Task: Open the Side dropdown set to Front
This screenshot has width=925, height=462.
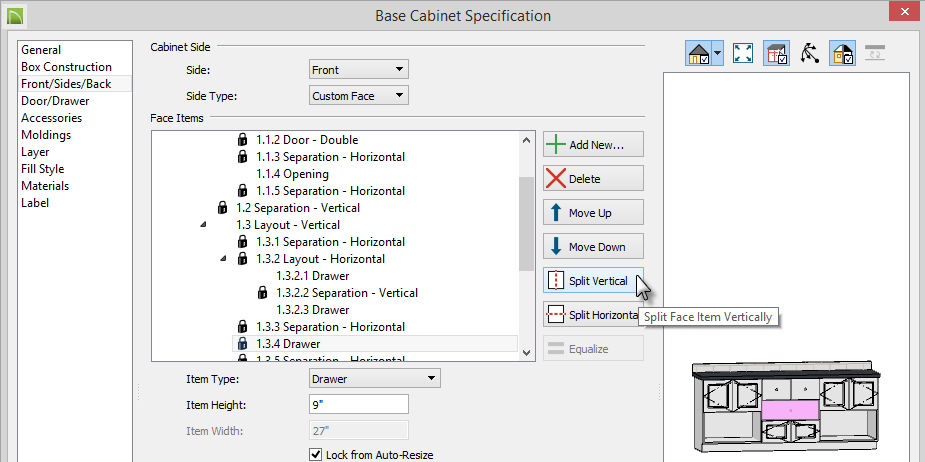Action: [x=359, y=70]
